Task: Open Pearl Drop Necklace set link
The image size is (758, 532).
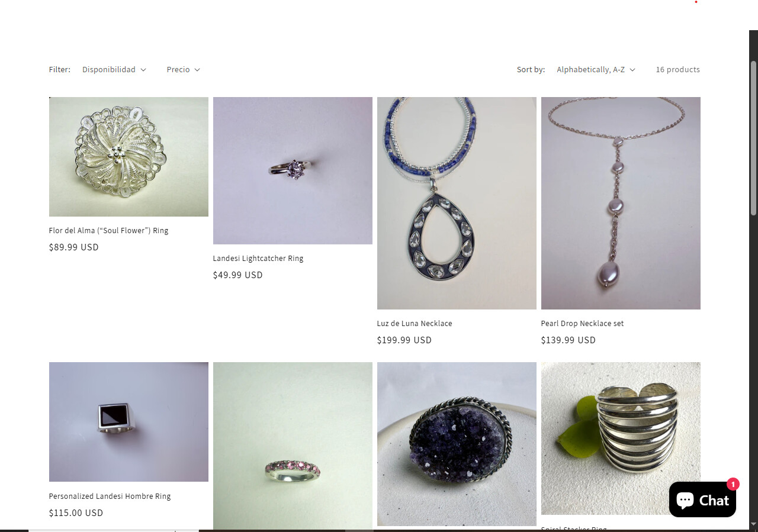Action: [582, 323]
